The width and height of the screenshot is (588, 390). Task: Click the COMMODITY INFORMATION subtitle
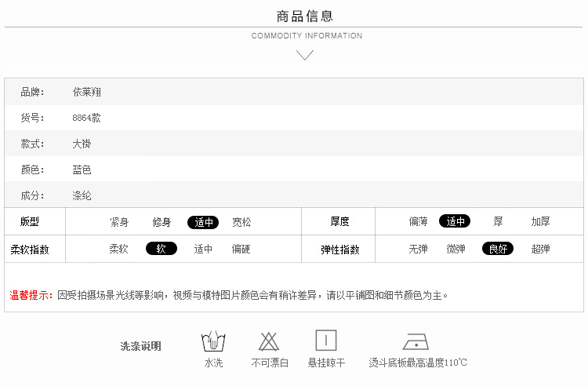(x=307, y=35)
